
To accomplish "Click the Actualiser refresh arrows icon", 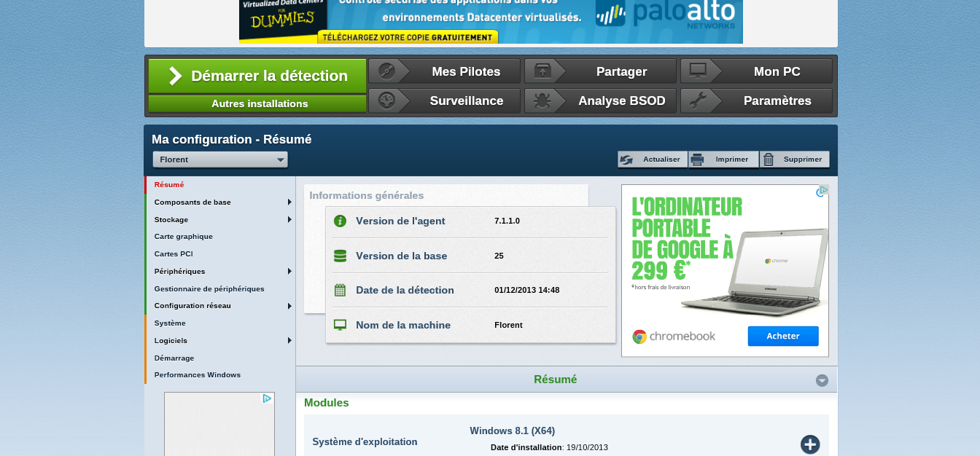I will [626, 160].
